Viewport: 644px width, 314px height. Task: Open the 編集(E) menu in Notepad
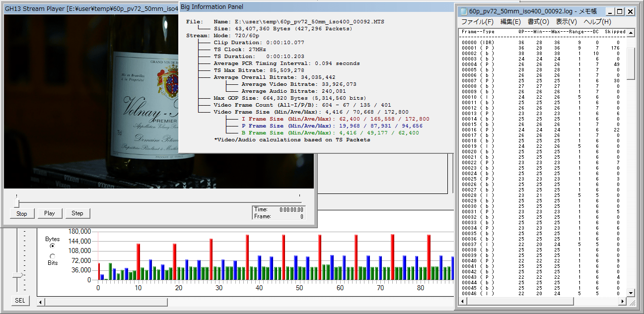click(x=510, y=22)
